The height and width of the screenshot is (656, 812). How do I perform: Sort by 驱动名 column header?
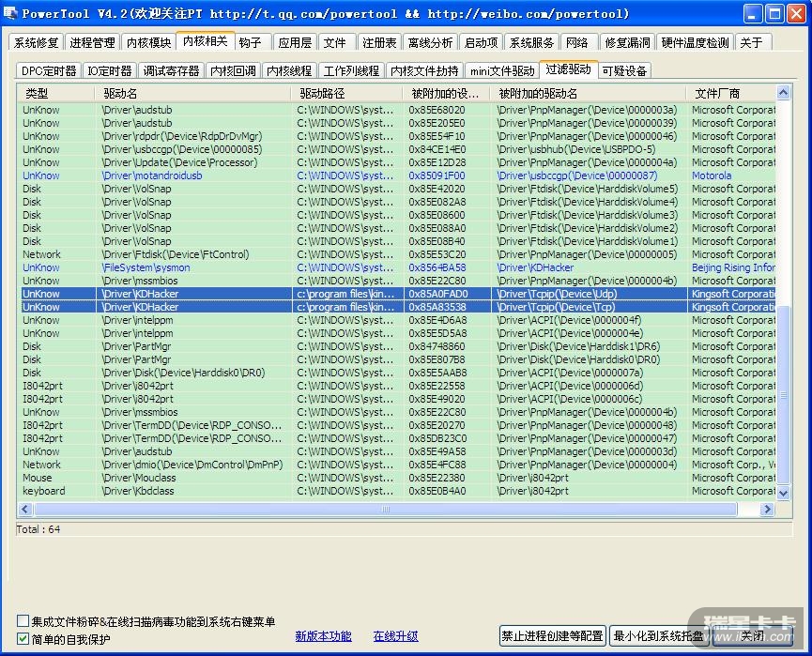coord(192,93)
